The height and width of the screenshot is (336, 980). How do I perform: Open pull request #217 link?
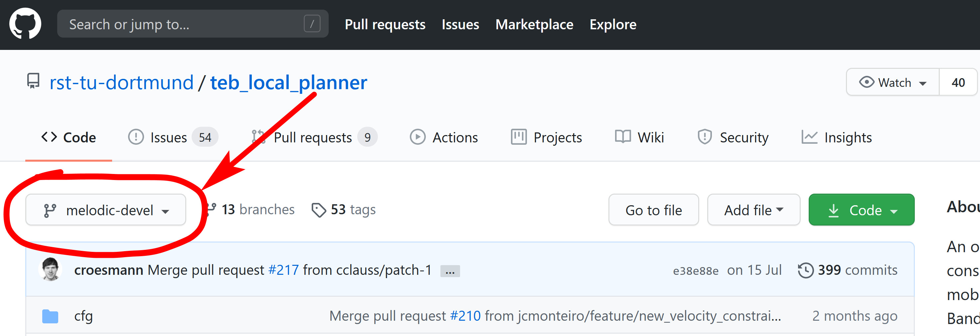click(x=283, y=270)
